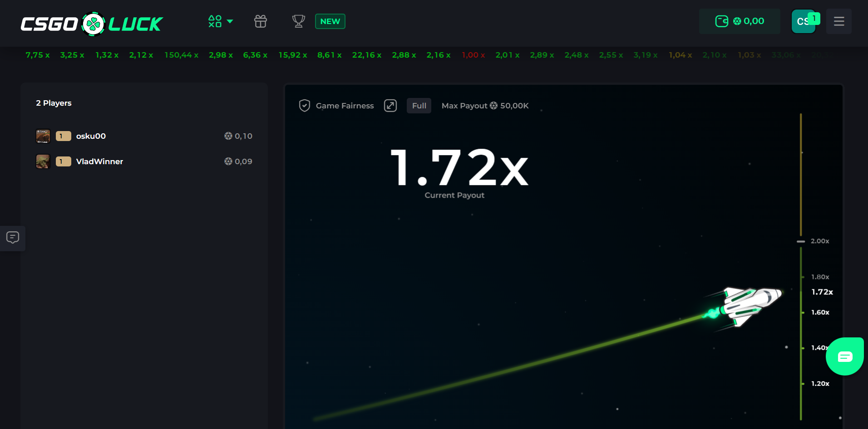Click the profile avatar with notification
Screen dimensions: 868x429
click(803, 21)
